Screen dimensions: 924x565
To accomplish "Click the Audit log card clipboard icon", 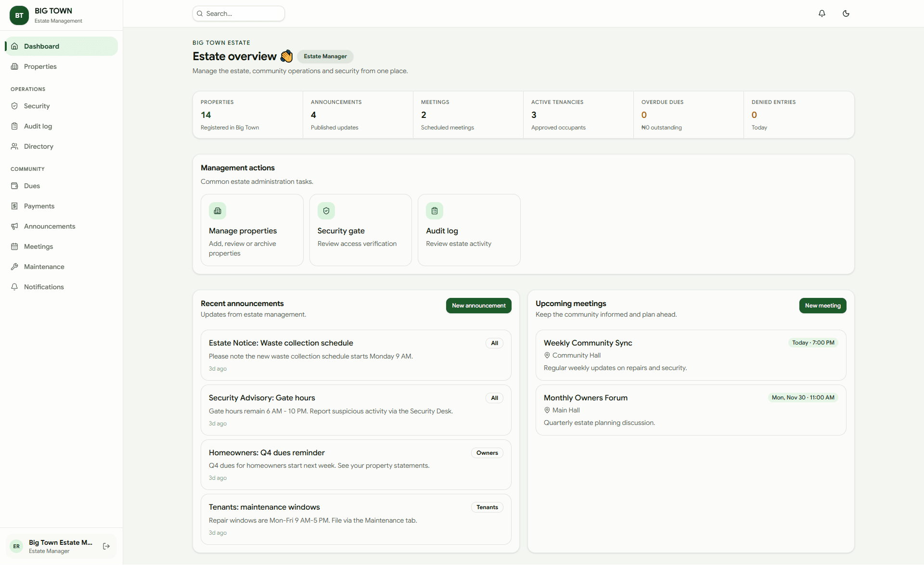I will (435, 211).
